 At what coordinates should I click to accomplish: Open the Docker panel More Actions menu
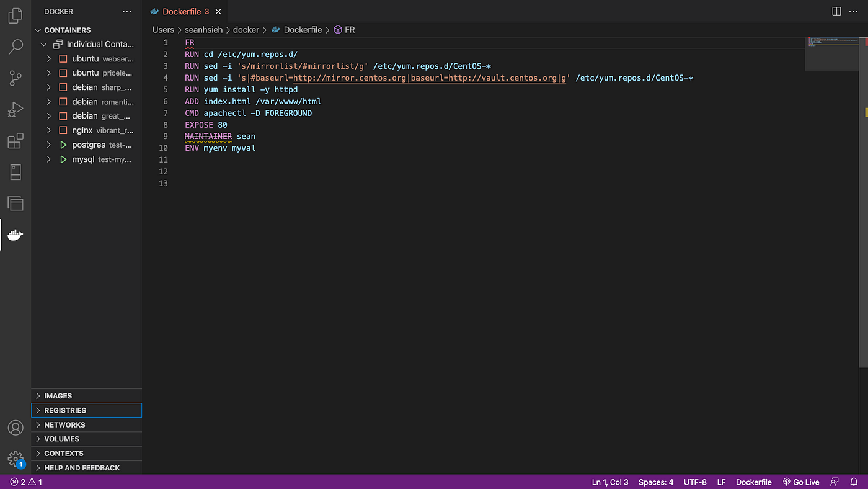click(x=127, y=11)
